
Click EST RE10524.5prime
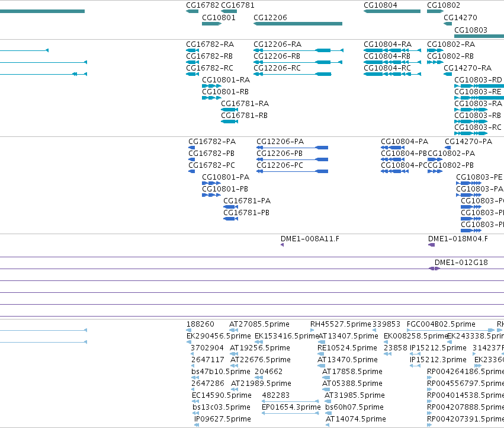tap(347, 348)
